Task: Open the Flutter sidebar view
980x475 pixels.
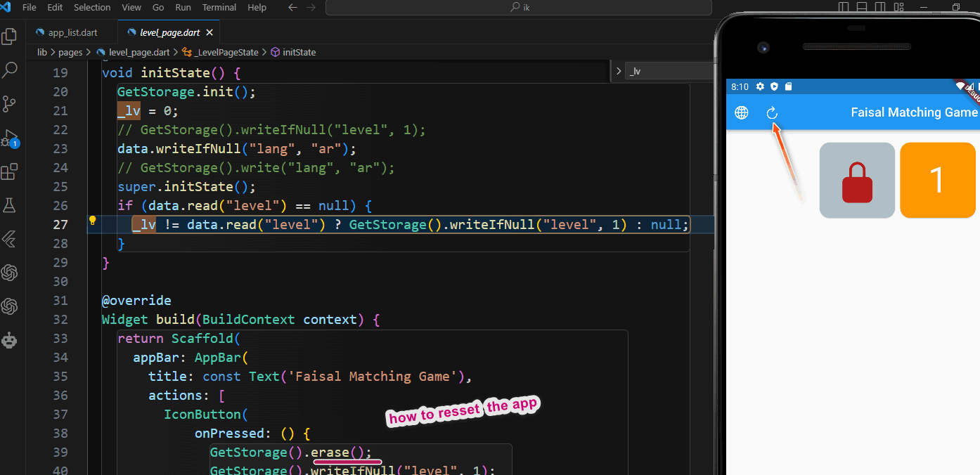Action: (10, 240)
